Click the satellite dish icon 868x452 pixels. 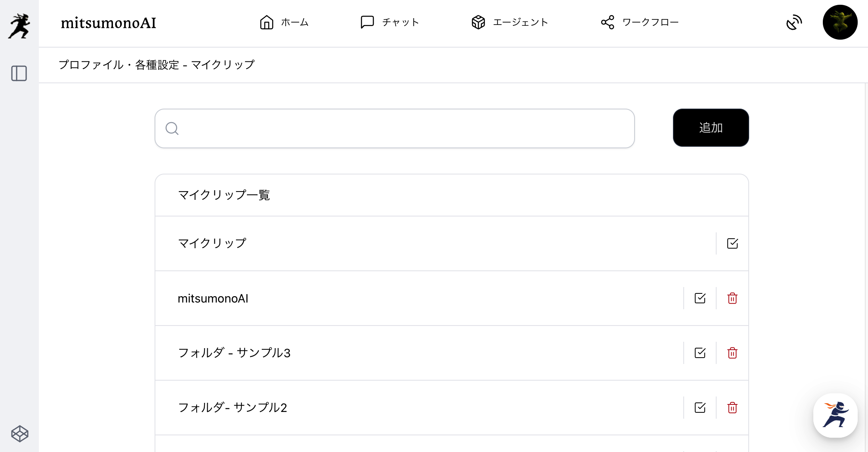coord(794,22)
